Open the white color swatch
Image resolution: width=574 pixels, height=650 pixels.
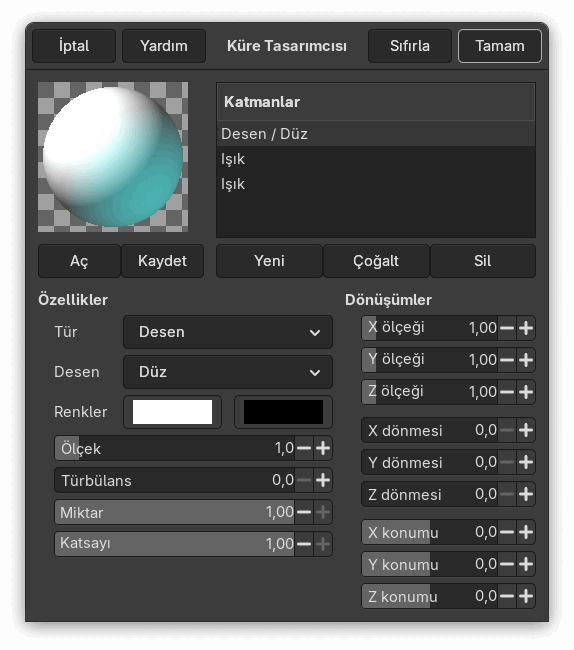(172, 412)
